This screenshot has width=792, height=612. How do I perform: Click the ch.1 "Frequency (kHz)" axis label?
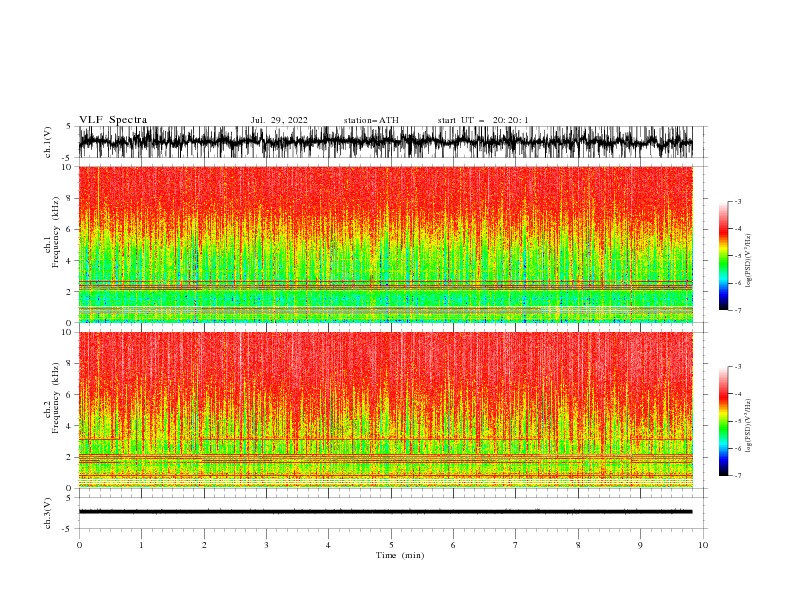click(56, 233)
